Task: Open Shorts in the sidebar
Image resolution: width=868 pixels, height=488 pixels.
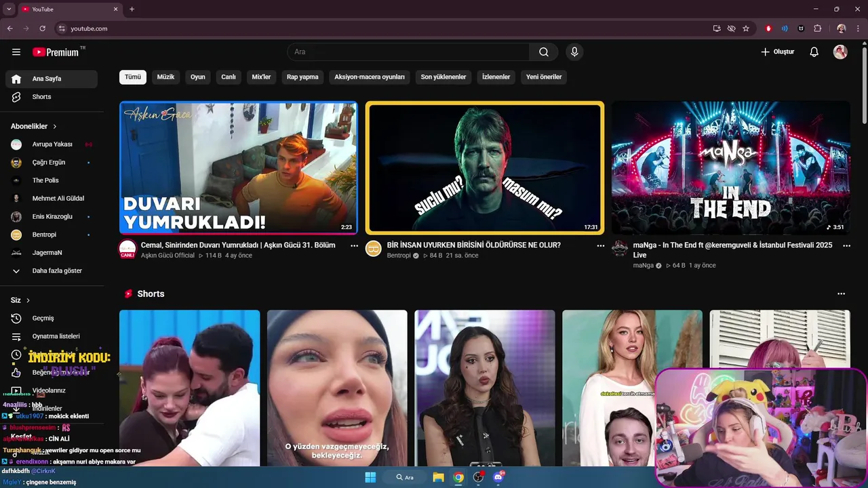Action: (x=52, y=97)
